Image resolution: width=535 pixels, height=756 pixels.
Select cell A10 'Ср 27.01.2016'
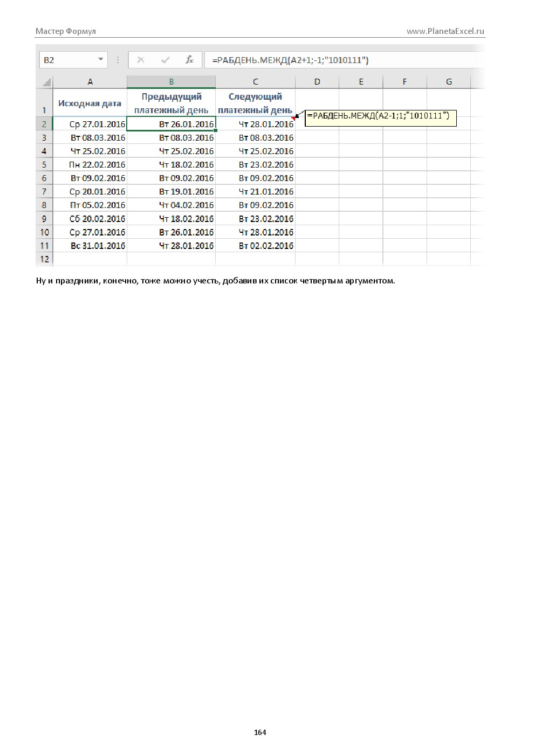click(x=90, y=232)
